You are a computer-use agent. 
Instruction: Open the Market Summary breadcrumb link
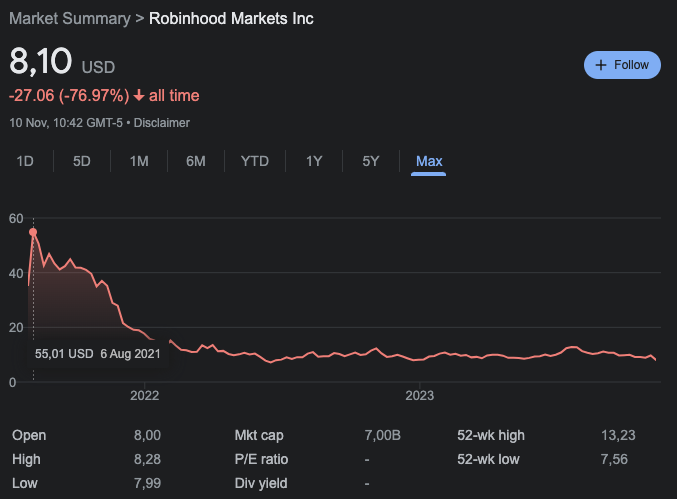click(71, 19)
